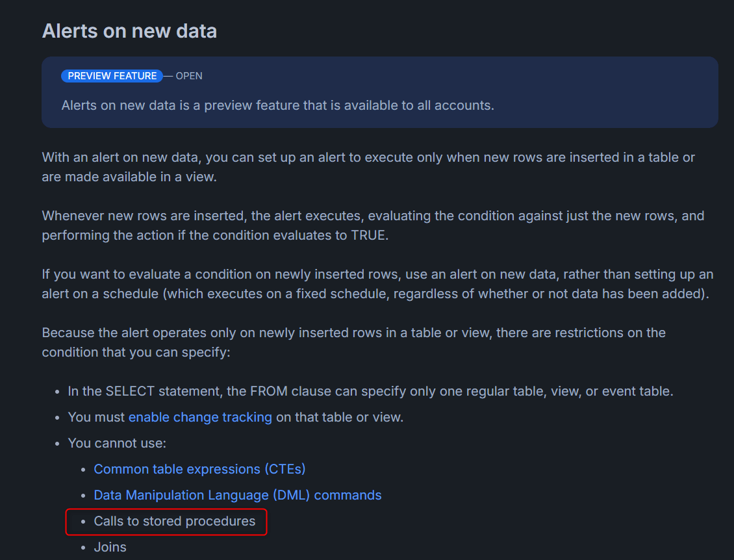The width and height of the screenshot is (734, 560).
Task: Click the blue PREVIEW FEATURE badge
Action: (112, 76)
